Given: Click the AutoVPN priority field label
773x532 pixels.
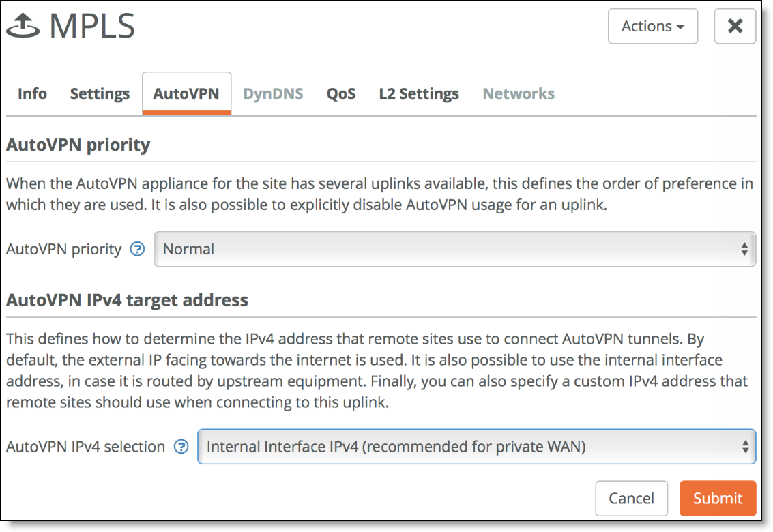Looking at the screenshot, I should pyautogui.click(x=63, y=250).
